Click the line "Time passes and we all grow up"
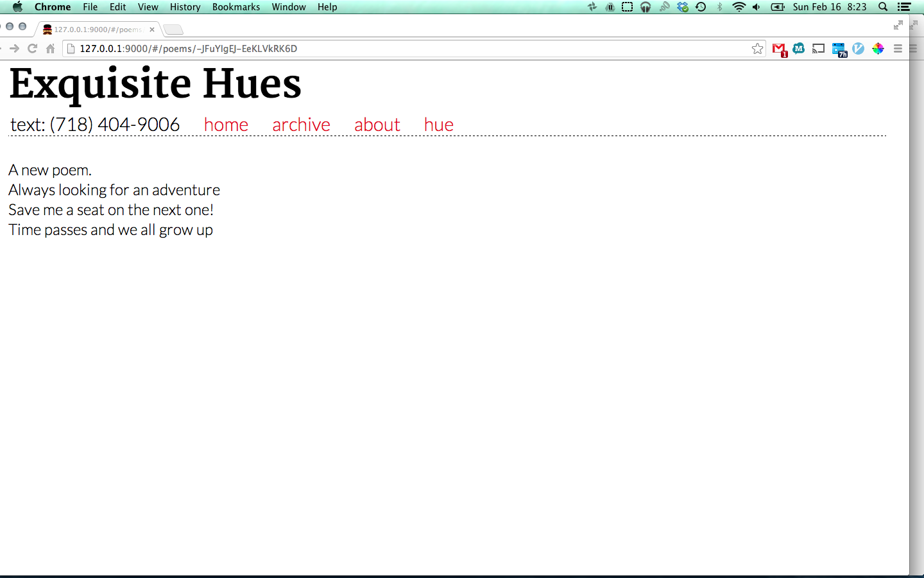 pyautogui.click(x=110, y=230)
